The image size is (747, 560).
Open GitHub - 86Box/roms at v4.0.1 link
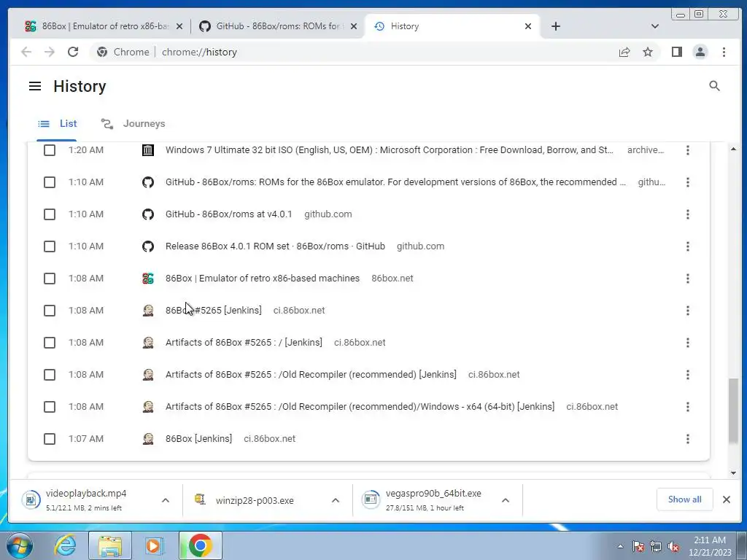tap(228, 214)
